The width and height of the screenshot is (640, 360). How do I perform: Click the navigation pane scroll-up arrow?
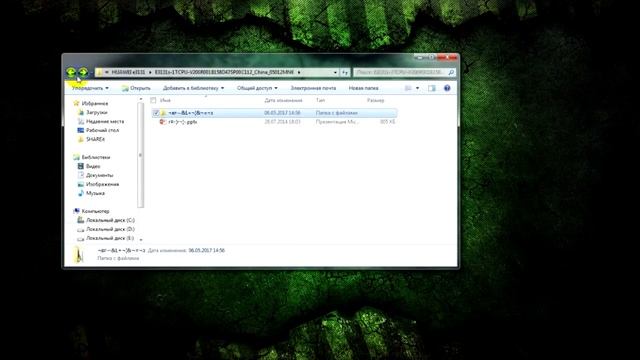pos(141,99)
